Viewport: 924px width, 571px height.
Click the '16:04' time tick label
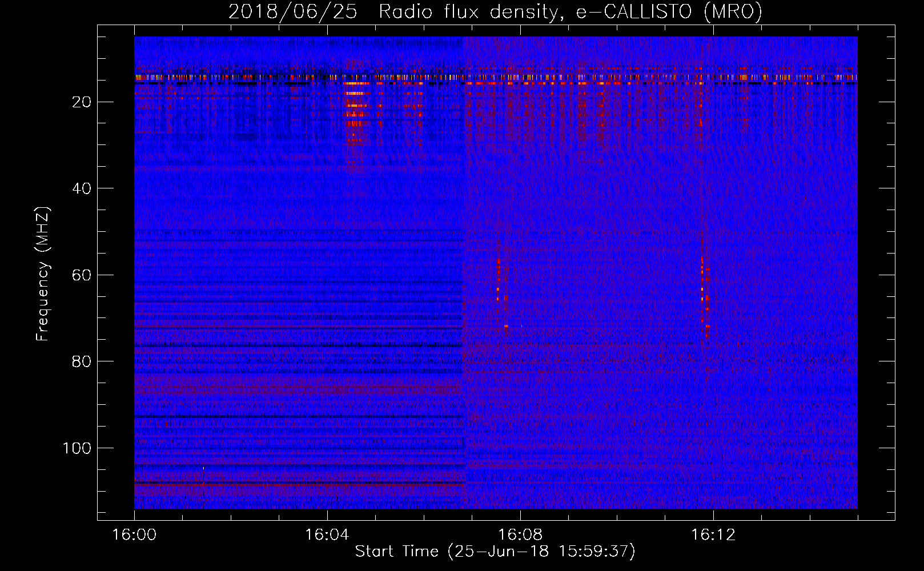tap(327, 535)
